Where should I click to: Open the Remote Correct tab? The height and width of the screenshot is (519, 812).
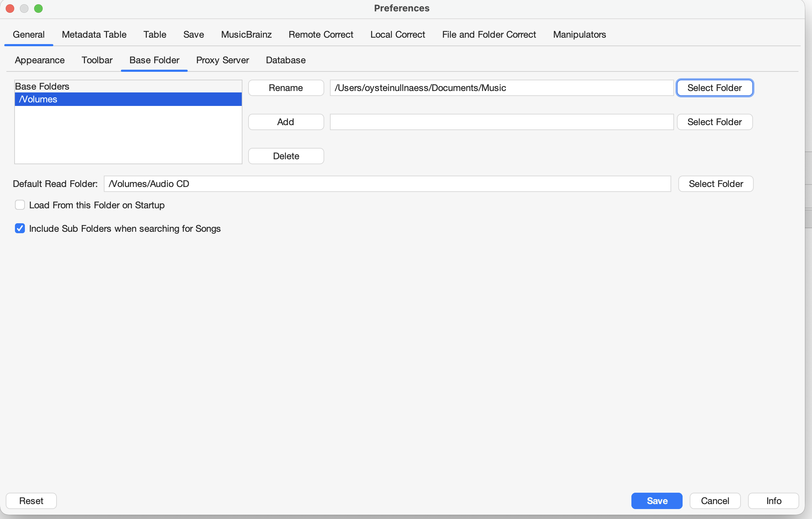pyautogui.click(x=321, y=34)
